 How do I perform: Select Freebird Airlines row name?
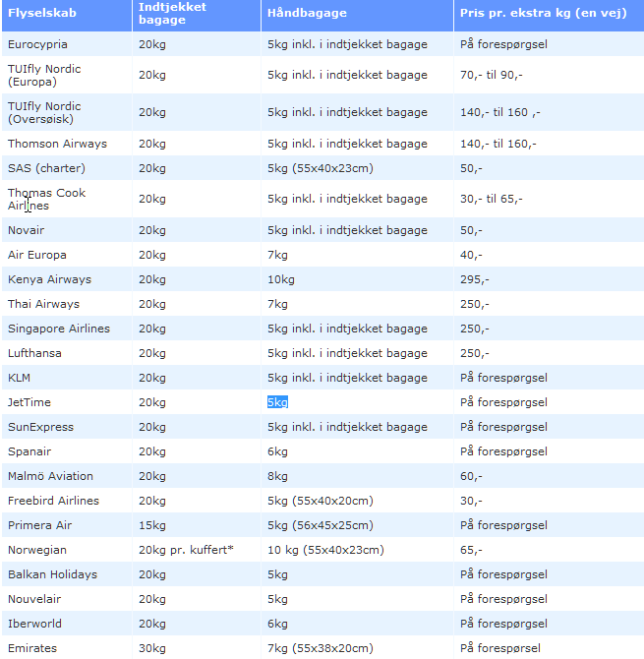pyautogui.click(x=53, y=501)
